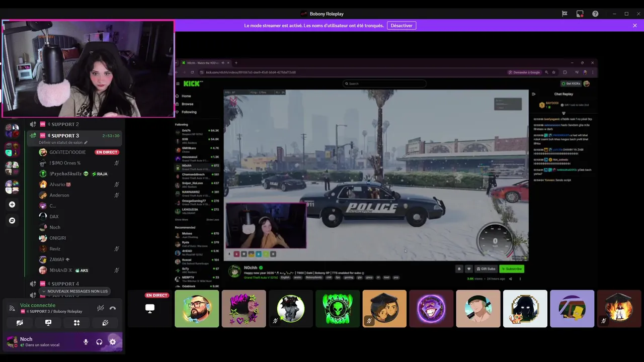
Task: Toggle noise suppression in voice panel
Action: coord(101,308)
